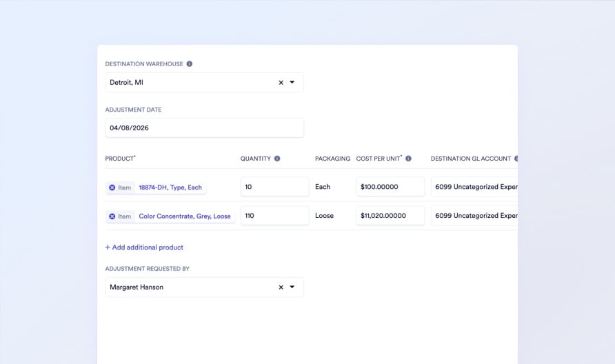Open GL account dropdown in 18874-DH row
615x364 pixels.
pyautogui.click(x=474, y=187)
